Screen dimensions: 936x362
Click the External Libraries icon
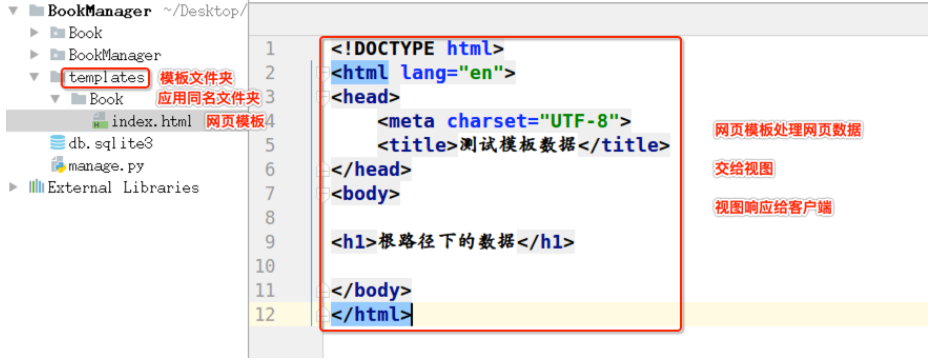click(36, 187)
